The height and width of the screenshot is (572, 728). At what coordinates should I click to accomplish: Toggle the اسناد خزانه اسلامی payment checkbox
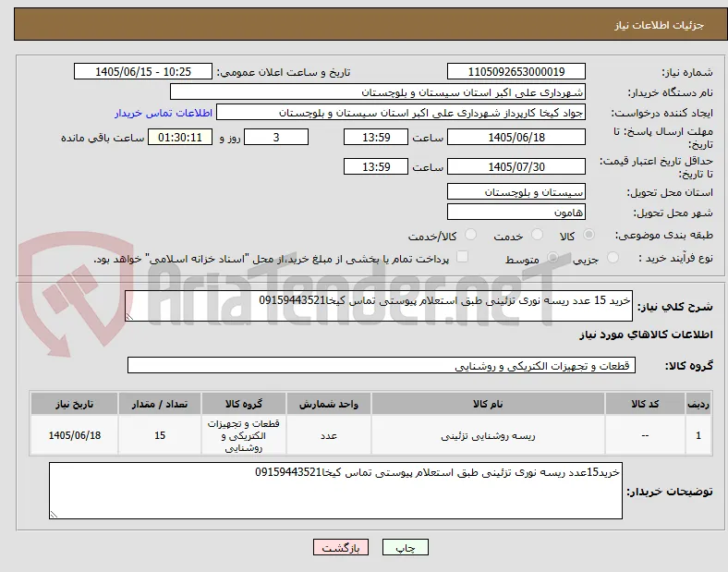point(463,257)
